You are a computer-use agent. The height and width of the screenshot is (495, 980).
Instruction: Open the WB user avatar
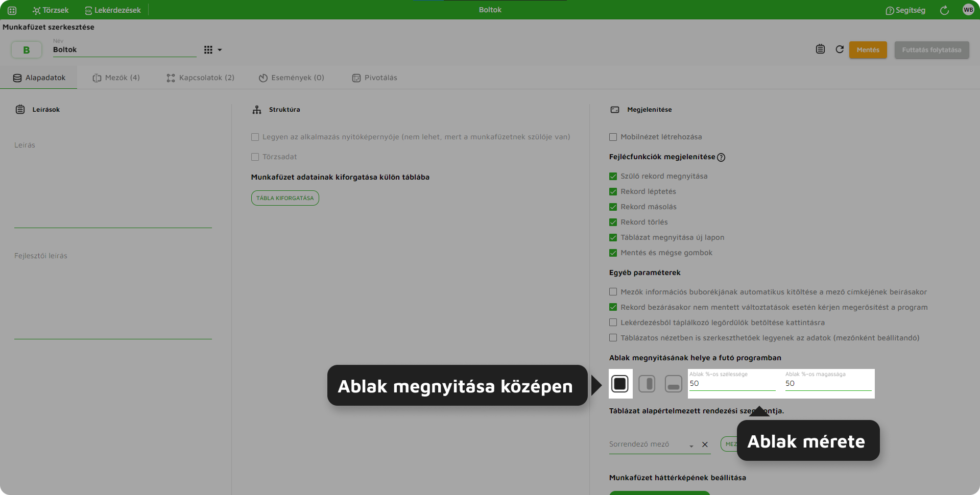(x=968, y=10)
